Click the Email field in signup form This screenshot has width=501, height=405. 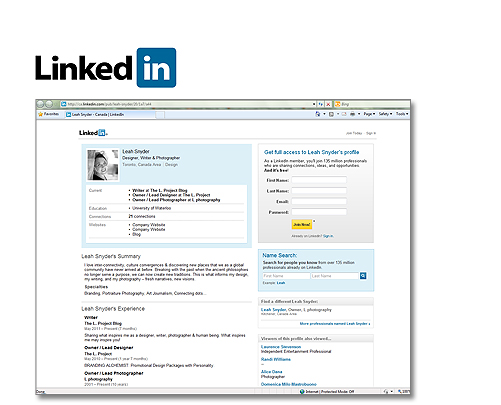[319, 202]
